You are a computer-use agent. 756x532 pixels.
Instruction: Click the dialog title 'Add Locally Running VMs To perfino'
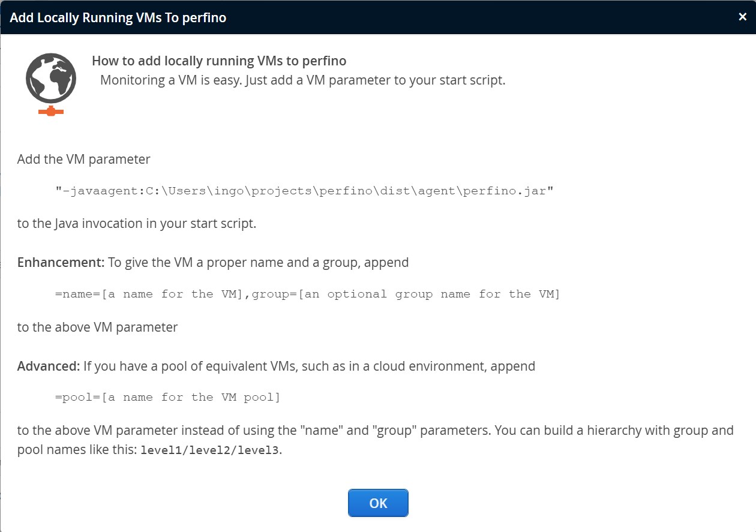click(x=118, y=17)
